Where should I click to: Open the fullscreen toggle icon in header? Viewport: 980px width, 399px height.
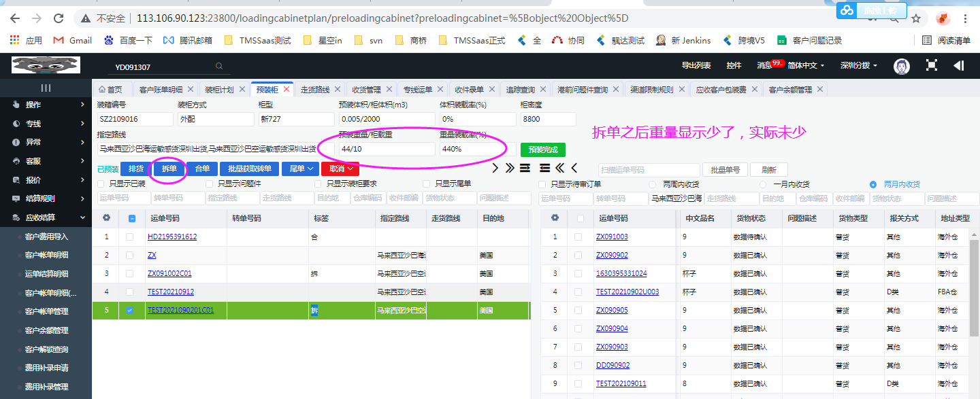pyautogui.click(x=932, y=65)
